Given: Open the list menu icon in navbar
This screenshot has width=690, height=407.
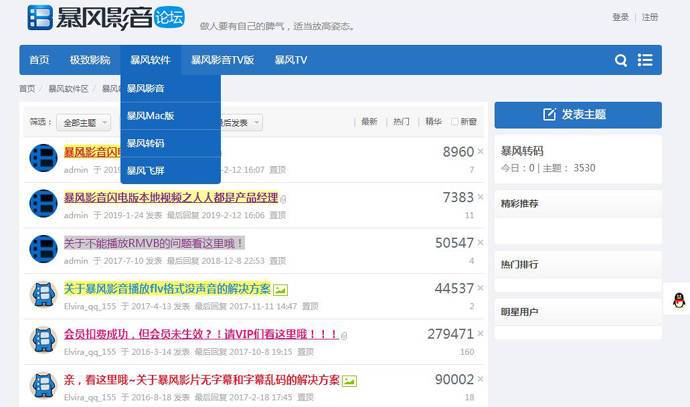Looking at the screenshot, I should (x=645, y=61).
